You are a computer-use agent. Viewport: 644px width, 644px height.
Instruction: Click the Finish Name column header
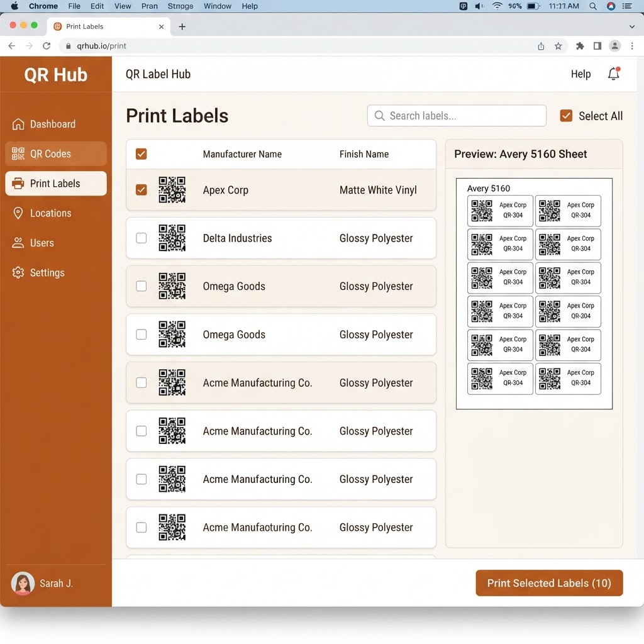(x=364, y=154)
